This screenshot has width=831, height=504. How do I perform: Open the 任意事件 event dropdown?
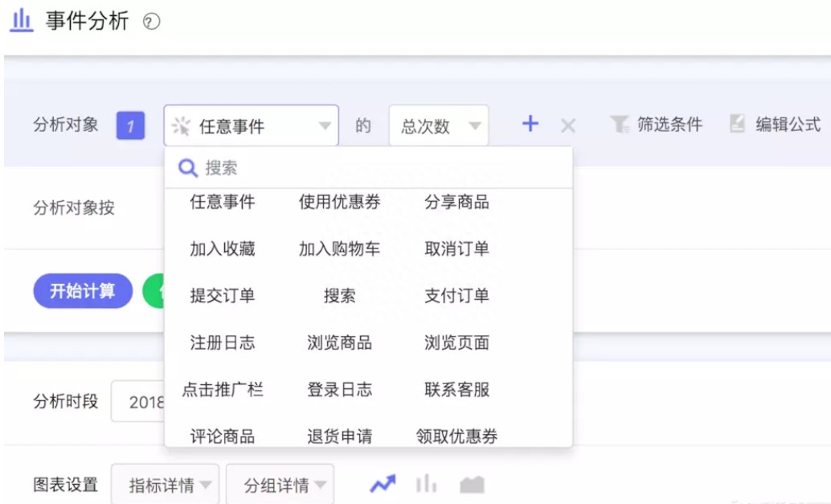pos(252,125)
